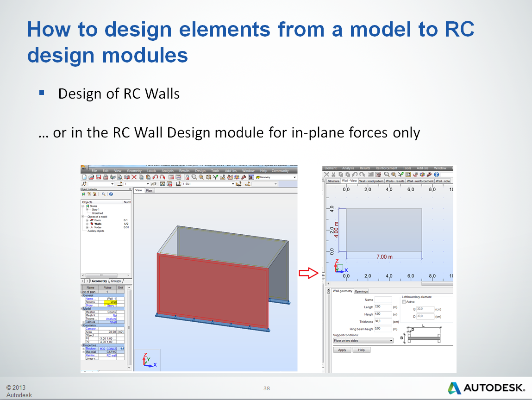Expand the Nodes tree node
The width and height of the screenshot is (532, 400).
(x=87, y=227)
